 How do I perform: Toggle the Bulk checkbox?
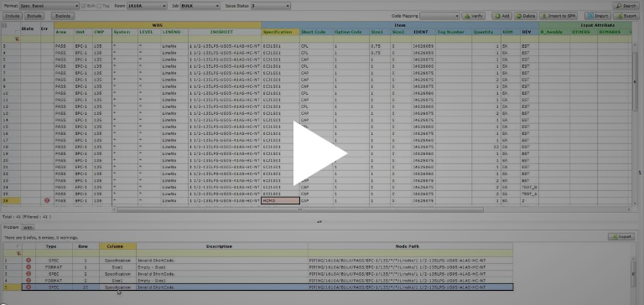[x=84, y=6]
